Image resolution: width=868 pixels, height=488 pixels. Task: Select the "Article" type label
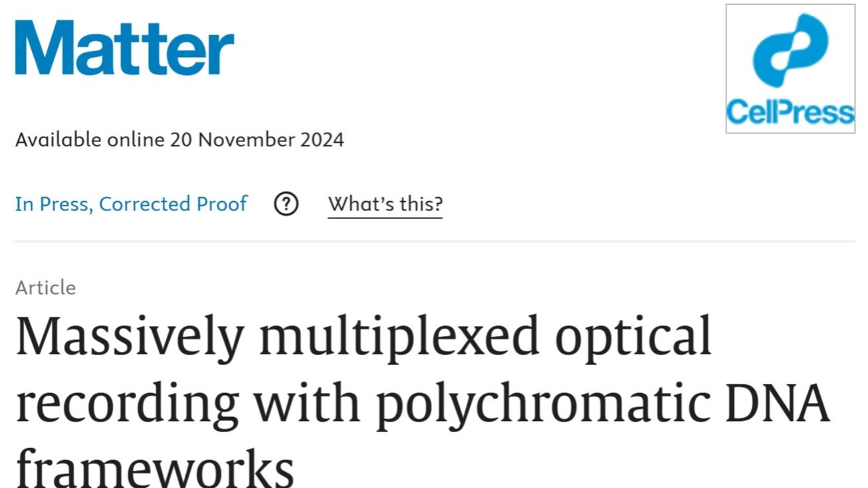[45, 287]
